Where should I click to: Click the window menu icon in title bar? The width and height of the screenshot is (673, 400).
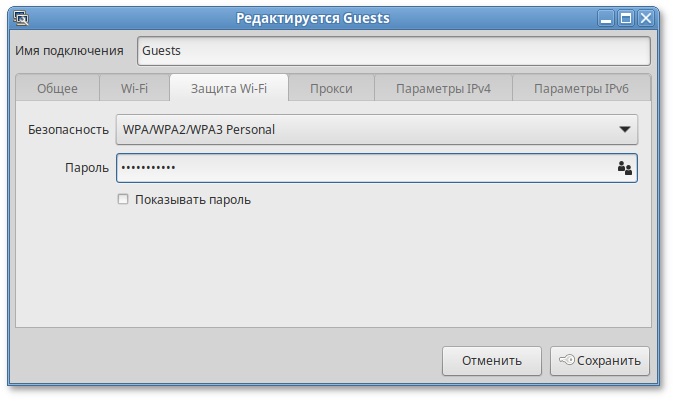coord(21,18)
